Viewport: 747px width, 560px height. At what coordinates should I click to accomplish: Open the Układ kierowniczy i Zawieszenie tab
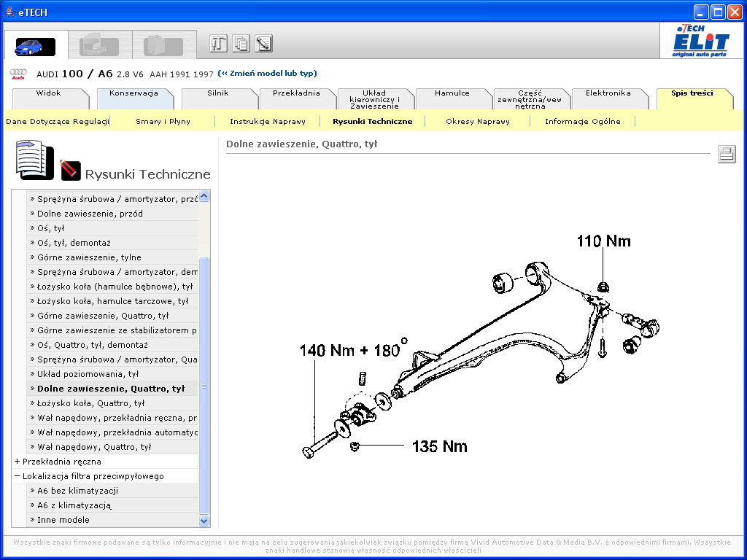coord(374,99)
